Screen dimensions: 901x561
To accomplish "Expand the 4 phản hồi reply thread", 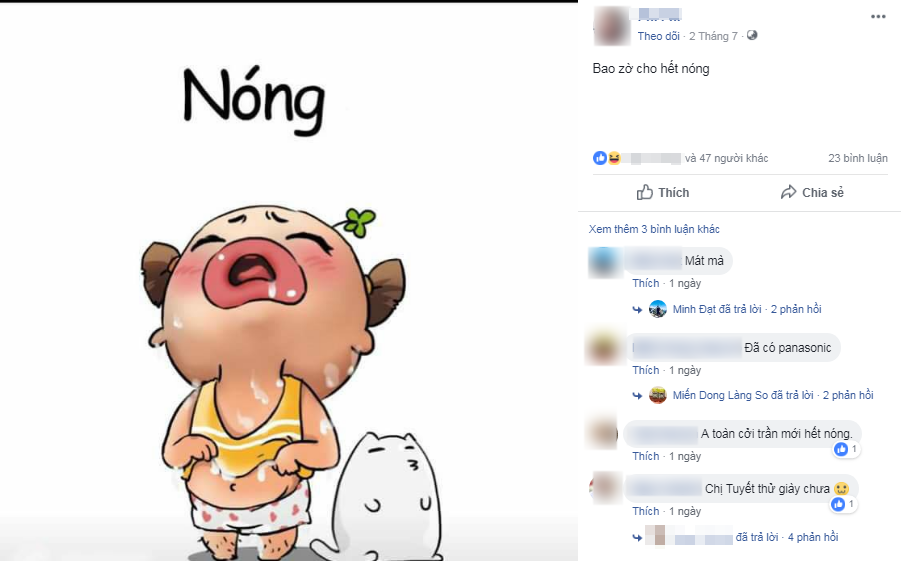I will [813, 537].
